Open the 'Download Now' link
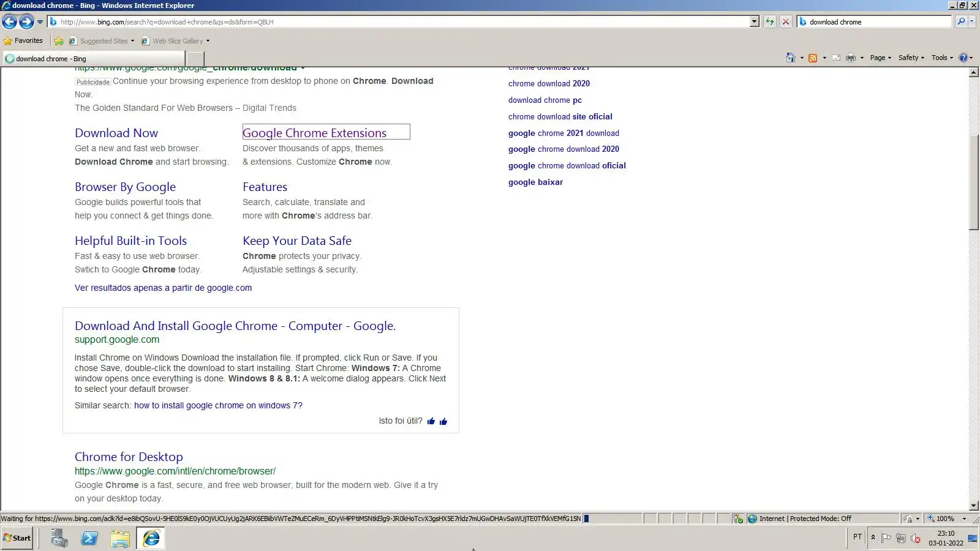This screenshot has width=980, height=551. (116, 133)
